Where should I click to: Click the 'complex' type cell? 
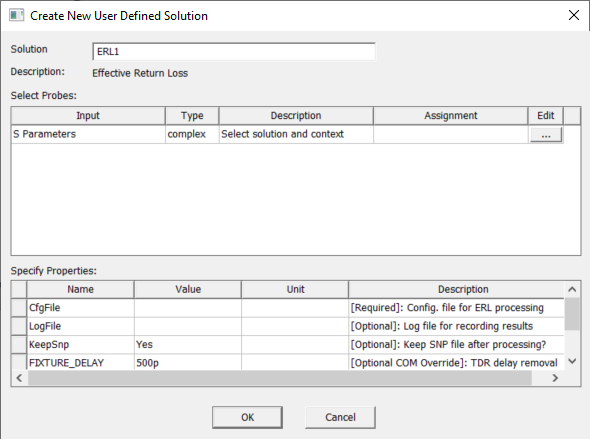pos(192,134)
